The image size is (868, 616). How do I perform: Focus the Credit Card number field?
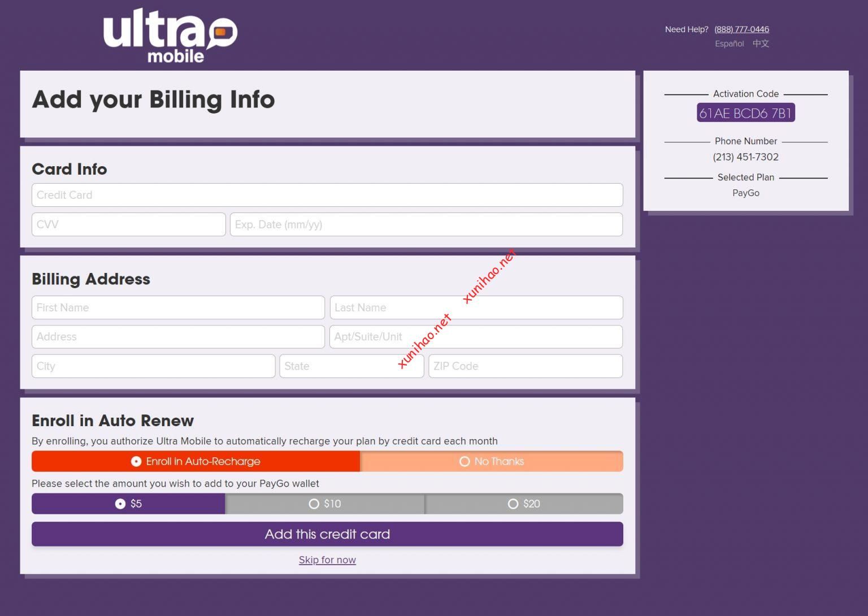tap(327, 195)
